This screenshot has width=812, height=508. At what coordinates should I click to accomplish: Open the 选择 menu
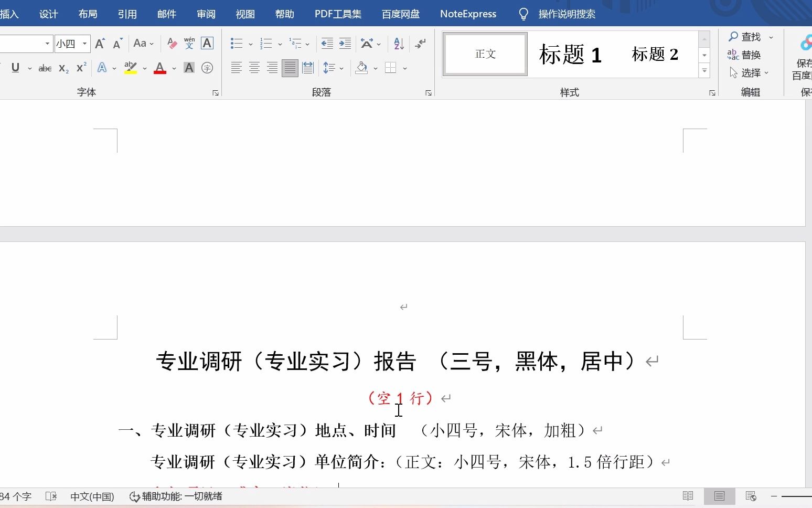pyautogui.click(x=749, y=73)
